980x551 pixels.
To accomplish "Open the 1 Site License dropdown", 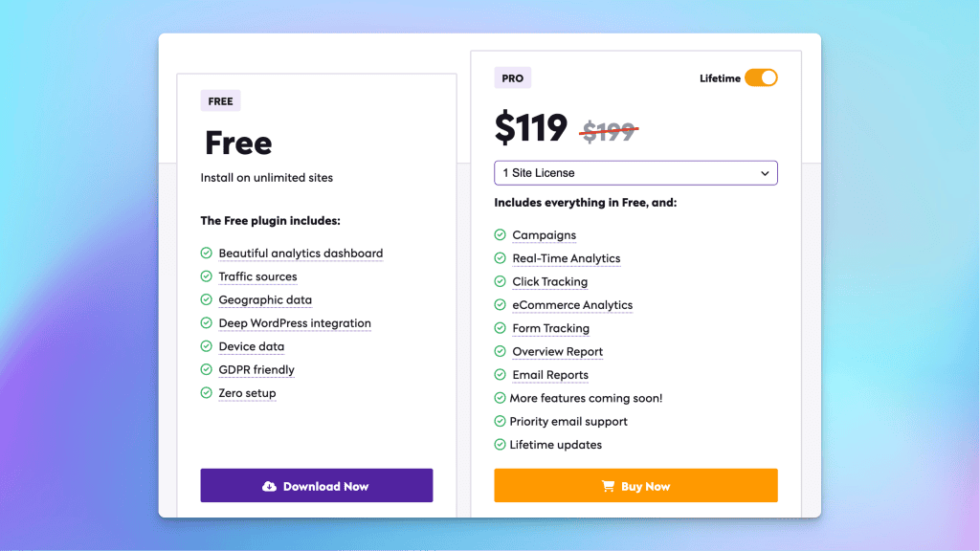I will pyautogui.click(x=635, y=173).
